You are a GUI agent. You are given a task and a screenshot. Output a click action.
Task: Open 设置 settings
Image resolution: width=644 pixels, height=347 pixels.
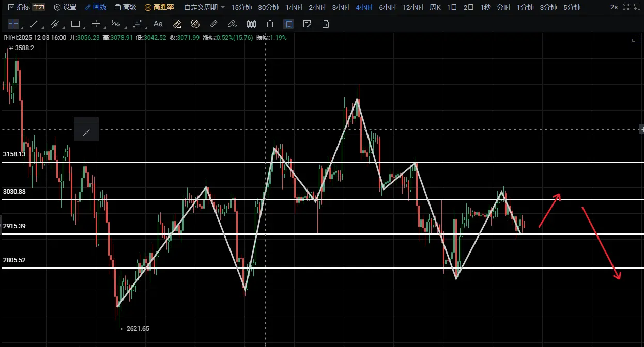point(65,7)
